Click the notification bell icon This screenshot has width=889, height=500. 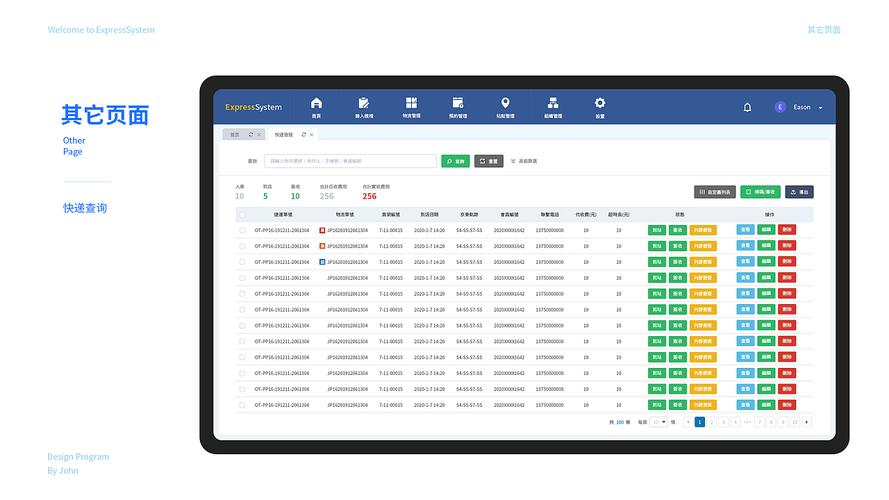747,107
